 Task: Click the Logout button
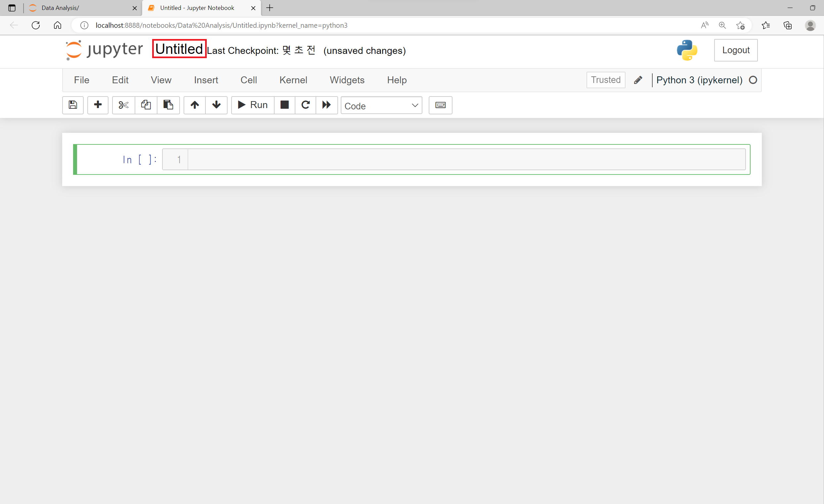coord(735,50)
